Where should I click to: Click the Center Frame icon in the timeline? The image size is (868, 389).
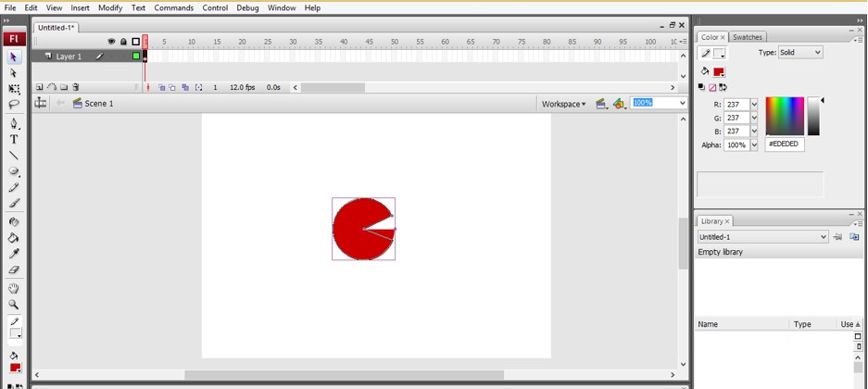pyautogui.click(x=148, y=87)
